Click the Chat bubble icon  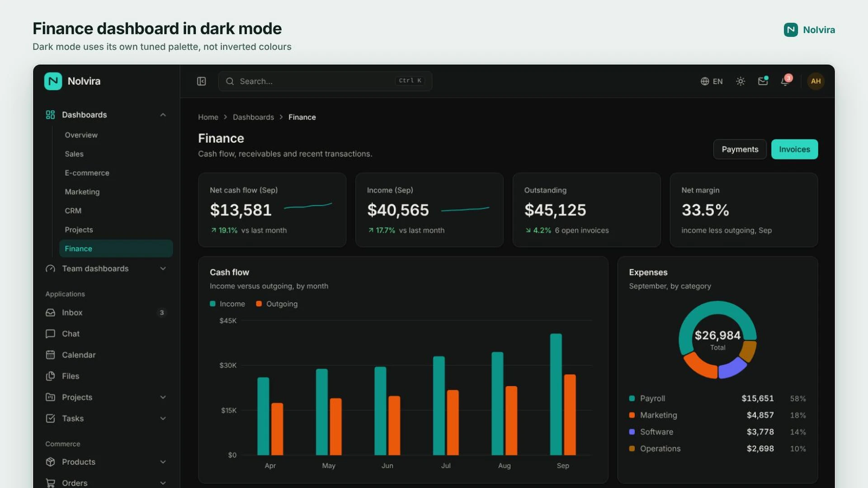tap(50, 334)
